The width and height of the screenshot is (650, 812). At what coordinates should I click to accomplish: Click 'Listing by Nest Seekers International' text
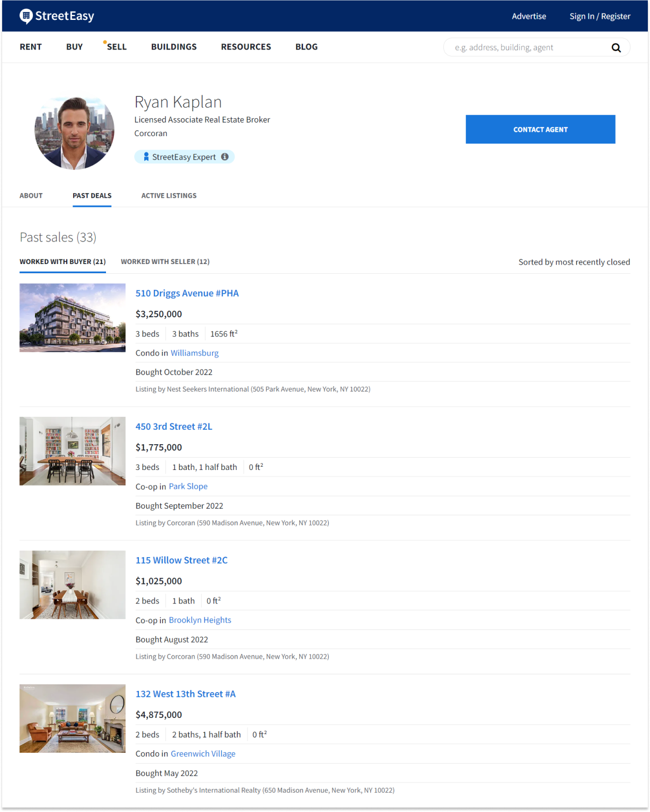[192, 389]
